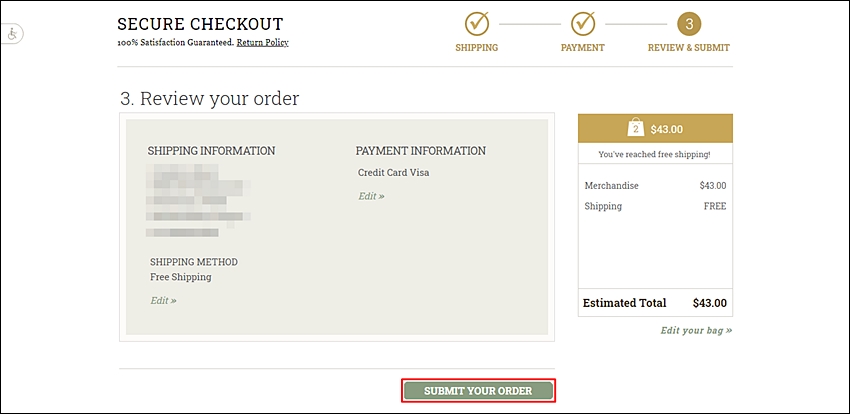850x414 pixels.
Task: Click the shopping bag icon showing 2 items
Action: point(636,128)
